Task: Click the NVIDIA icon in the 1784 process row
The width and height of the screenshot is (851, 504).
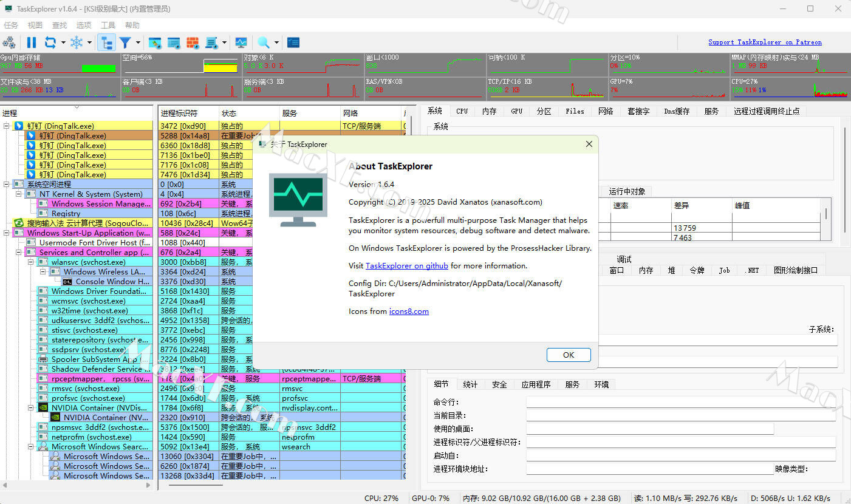Action: [x=43, y=408]
